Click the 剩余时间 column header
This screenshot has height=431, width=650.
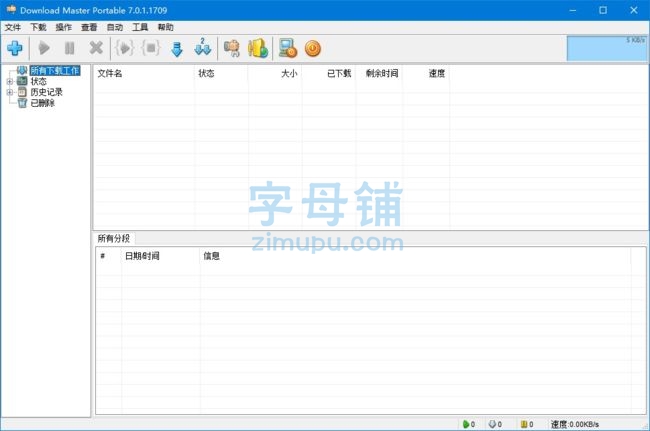click(380, 73)
